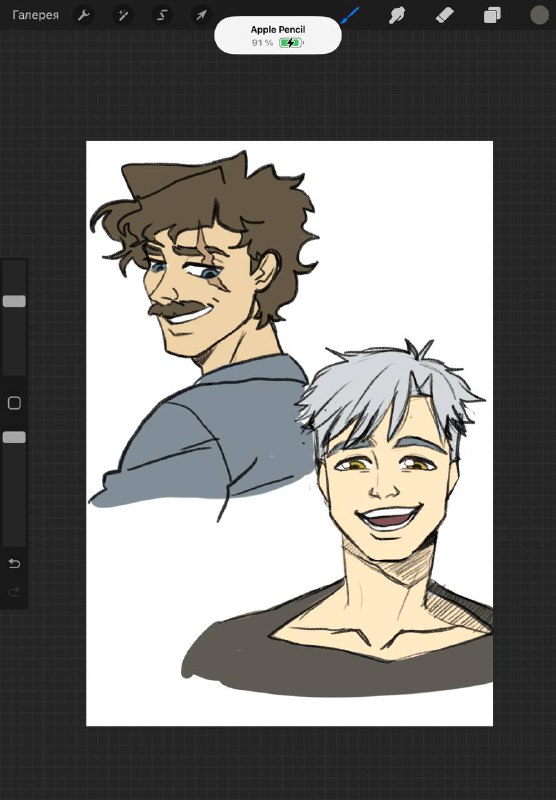The image size is (556, 800).
Task: Select the Selection S-shaped tool
Action: 162,15
